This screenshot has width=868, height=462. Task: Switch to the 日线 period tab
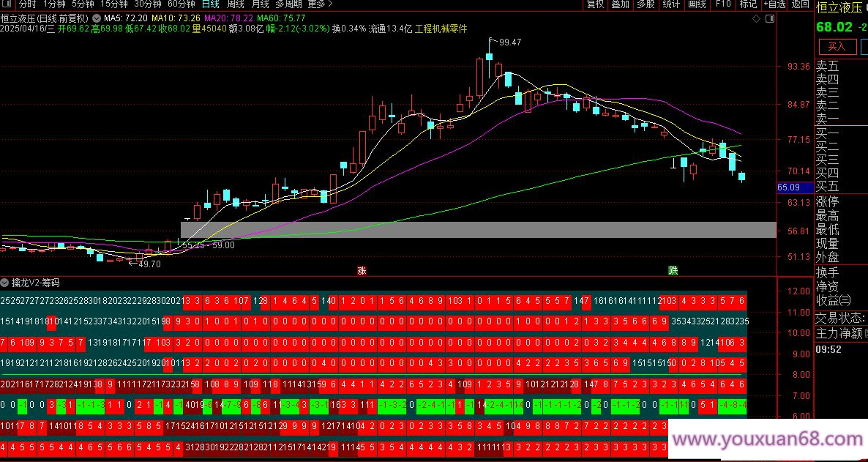pos(211,4)
